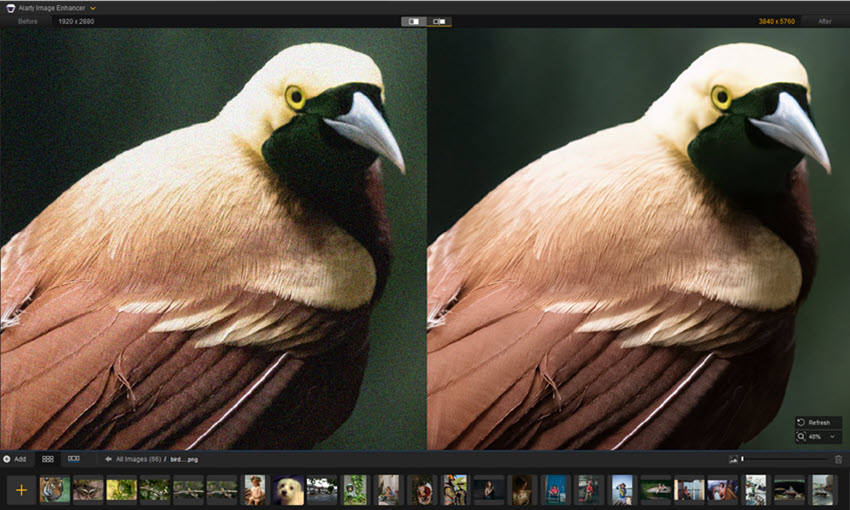Viewport: 850px width, 510px height.
Task: Switch to left split compare view
Action: pyautogui.click(x=414, y=21)
